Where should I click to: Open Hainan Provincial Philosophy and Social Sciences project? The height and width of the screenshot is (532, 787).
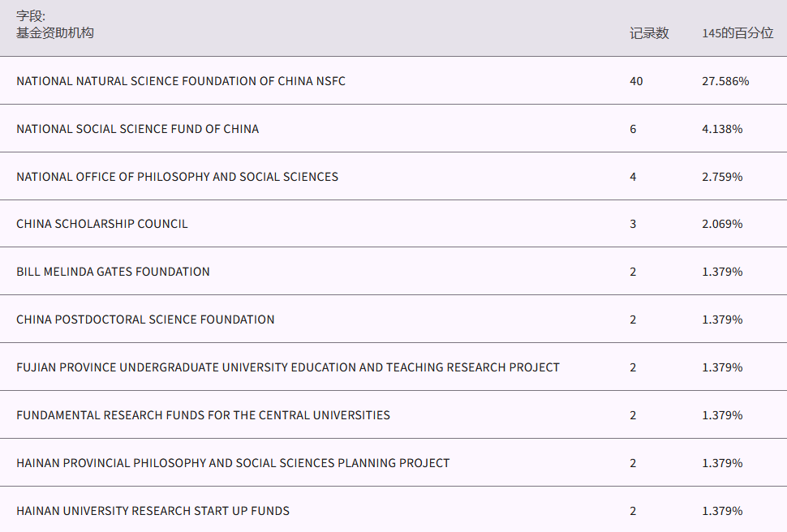233,463
